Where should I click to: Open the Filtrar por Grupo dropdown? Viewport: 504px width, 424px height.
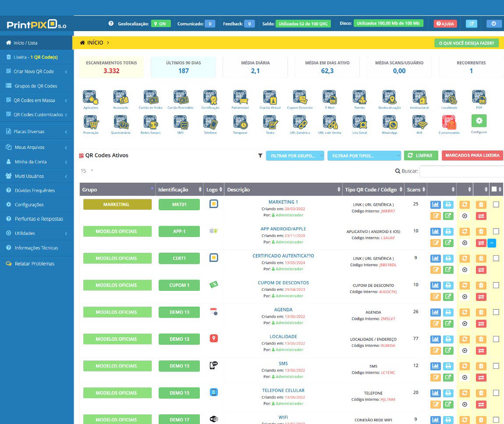(295, 155)
